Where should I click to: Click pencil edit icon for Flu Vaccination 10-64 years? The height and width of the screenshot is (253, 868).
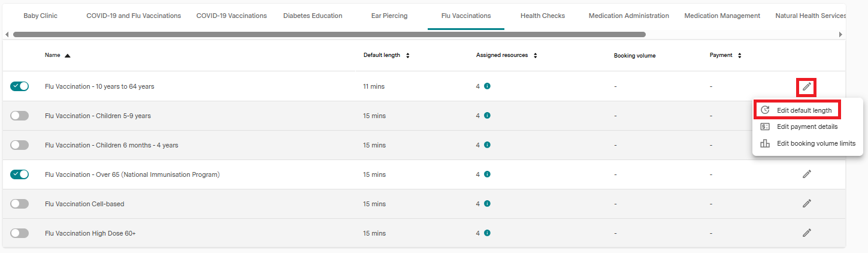(x=807, y=87)
